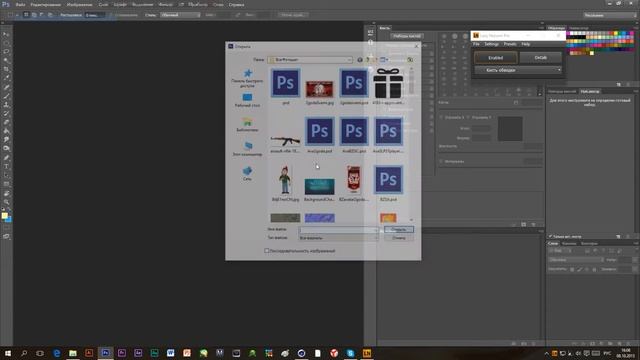Open the Справка menu

(x=236, y=5)
